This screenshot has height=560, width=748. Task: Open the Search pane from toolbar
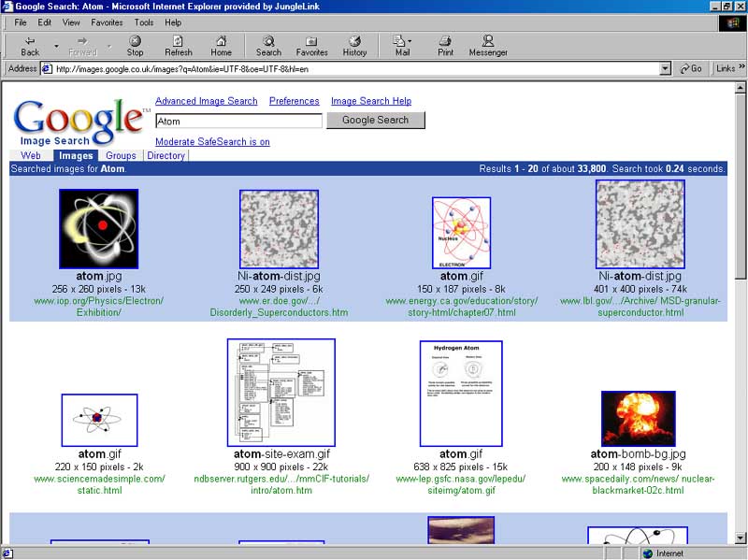[x=268, y=46]
